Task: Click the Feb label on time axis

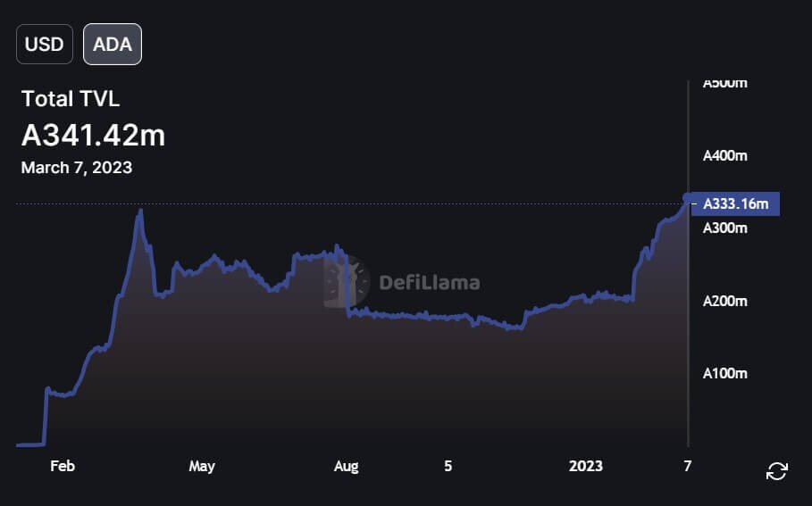Action: pyautogui.click(x=61, y=466)
